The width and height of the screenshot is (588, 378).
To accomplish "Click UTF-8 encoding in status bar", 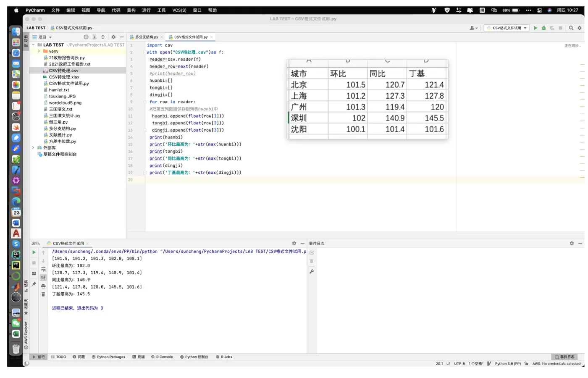I will click(459, 364).
